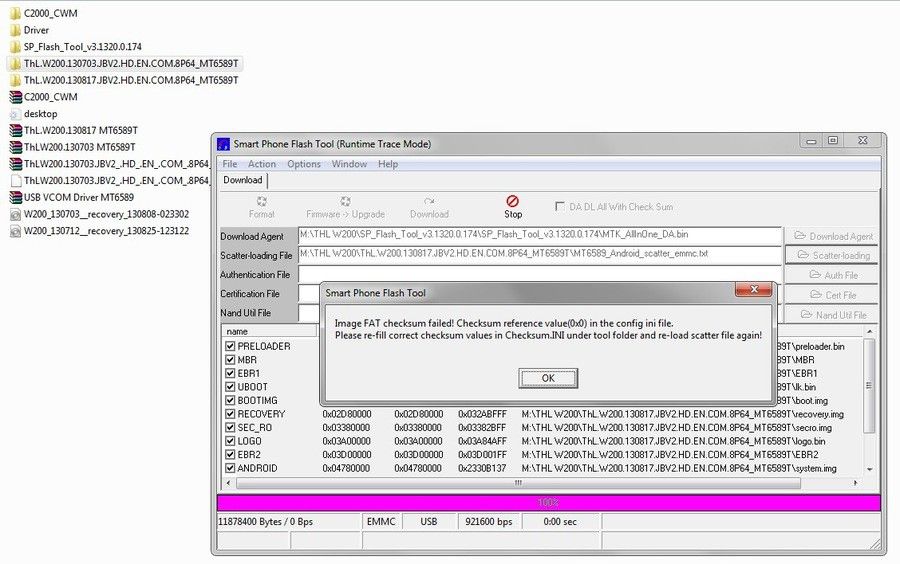Screen dimensions: 900x564
Task: Click the Download Agent path field
Action: tap(540, 236)
